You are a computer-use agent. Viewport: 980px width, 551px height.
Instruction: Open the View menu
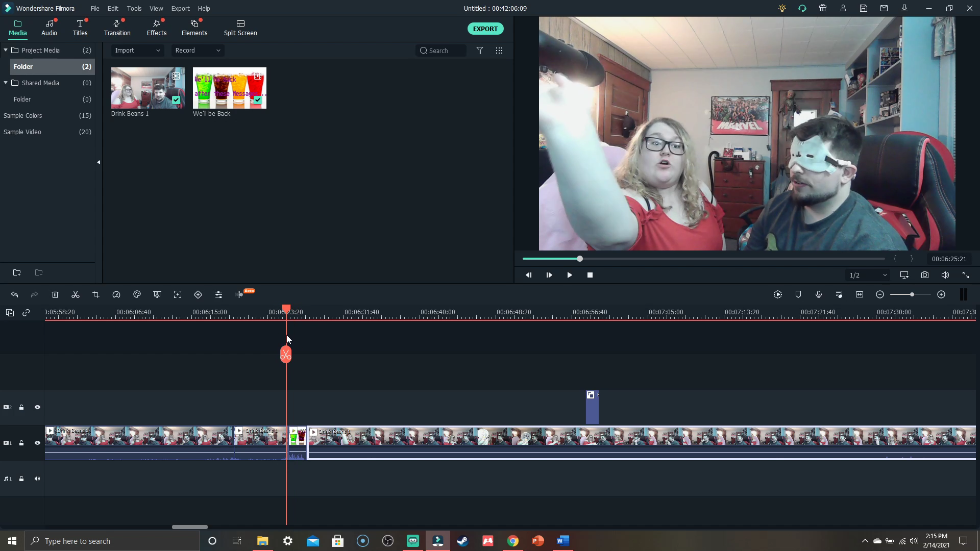156,8
